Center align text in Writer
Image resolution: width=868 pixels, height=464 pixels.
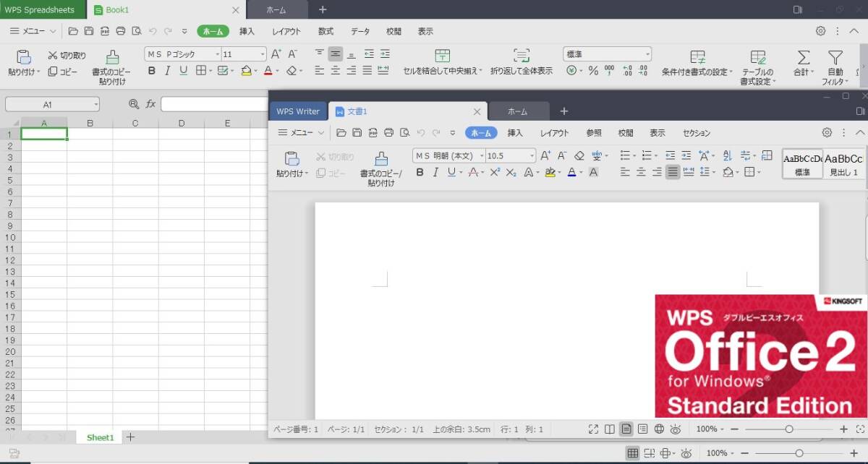(x=641, y=172)
